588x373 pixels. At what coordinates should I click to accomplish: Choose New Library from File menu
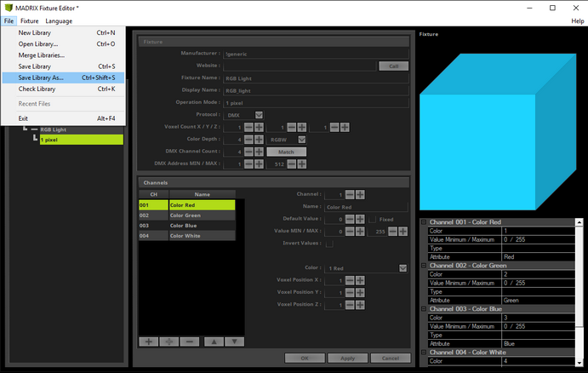pos(63,32)
